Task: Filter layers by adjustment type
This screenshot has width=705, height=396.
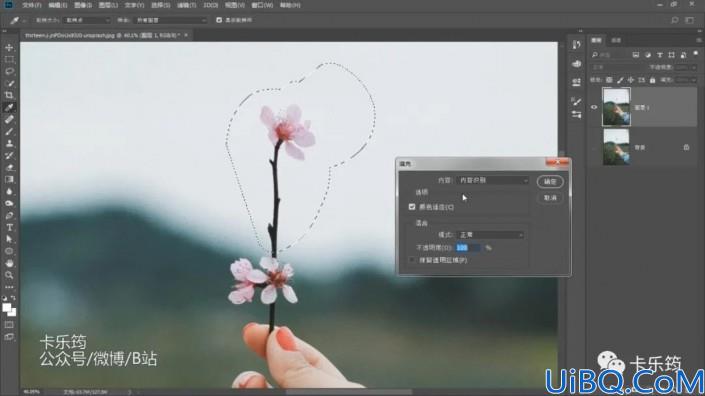Action: click(x=648, y=55)
